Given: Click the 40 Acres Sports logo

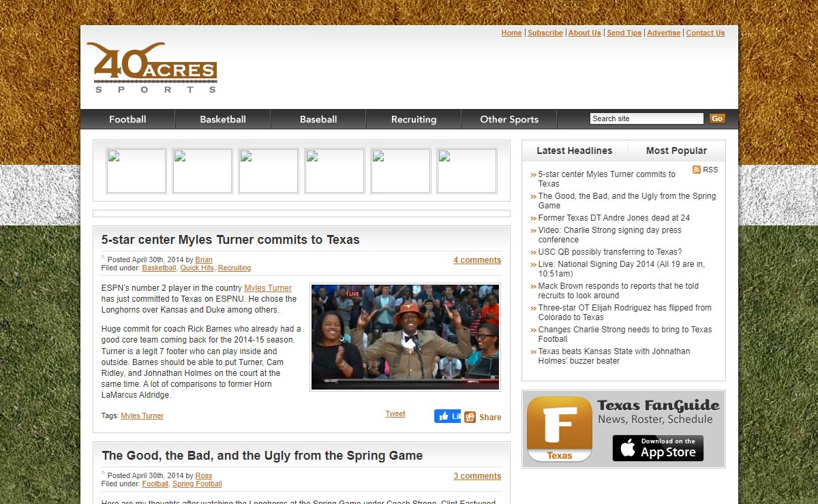Looking at the screenshot, I should tap(152, 67).
